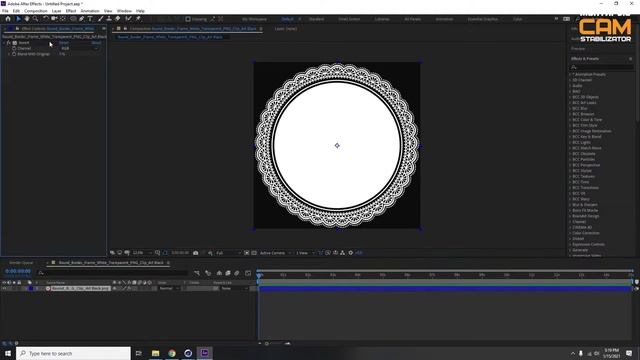Screen dimensions: 640x360
Task: Click the timeline layer search field
Action: click(112, 273)
